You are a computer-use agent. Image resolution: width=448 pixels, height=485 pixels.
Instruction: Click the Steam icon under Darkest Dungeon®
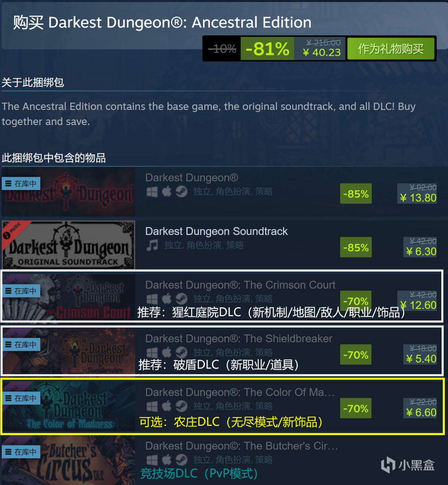pos(181,192)
